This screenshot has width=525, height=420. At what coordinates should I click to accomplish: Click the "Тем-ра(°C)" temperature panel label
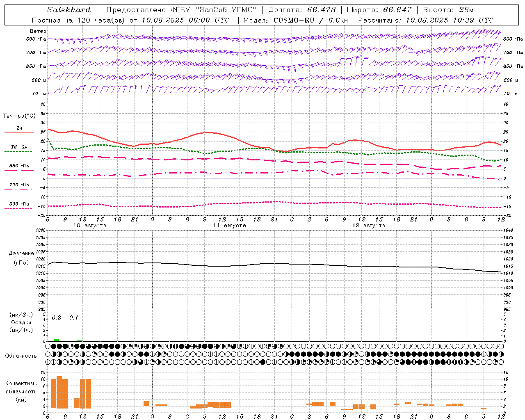[19, 116]
